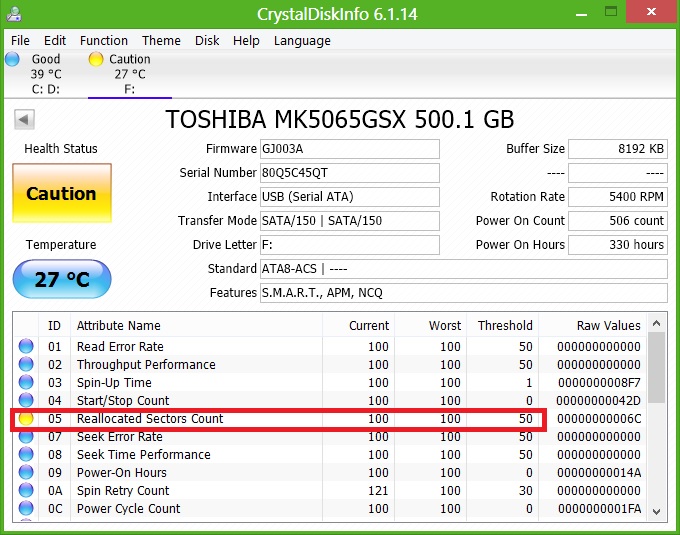This screenshot has height=535, width=680.
Task: Open the Language menu
Action: pyautogui.click(x=302, y=40)
